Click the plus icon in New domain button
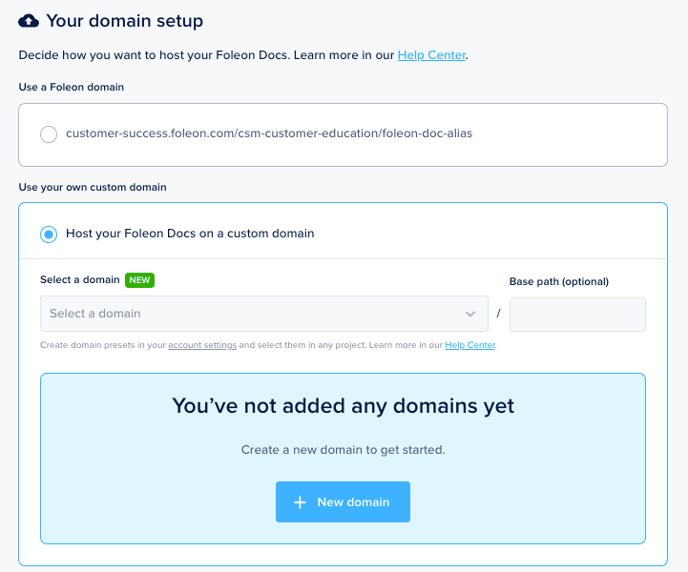Image resolution: width=688 pixels, height=572 pixels. (299, 502)
